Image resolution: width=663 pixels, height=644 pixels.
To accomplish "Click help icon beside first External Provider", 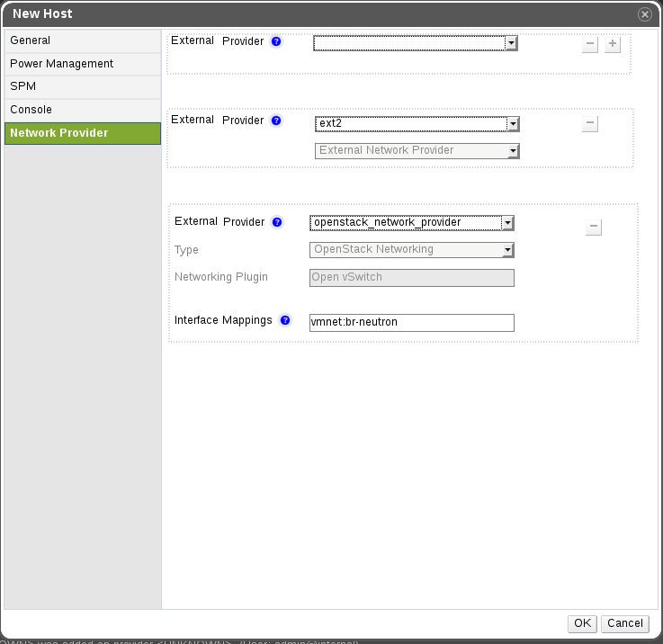I will tap(276, 41).
